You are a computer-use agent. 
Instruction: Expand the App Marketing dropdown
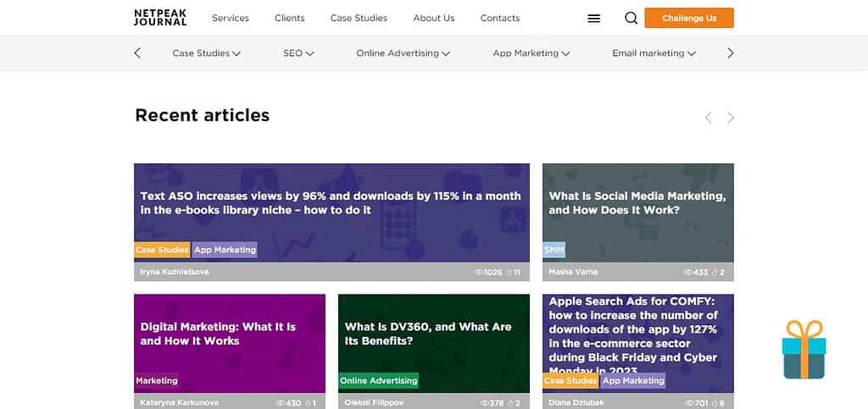(x=531, y=53)
